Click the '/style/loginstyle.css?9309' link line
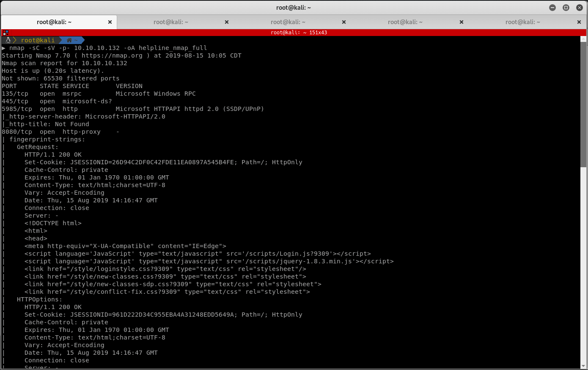The height and width of the screenshot is (370, 588). pyautogui.click(x=165, y=269)
